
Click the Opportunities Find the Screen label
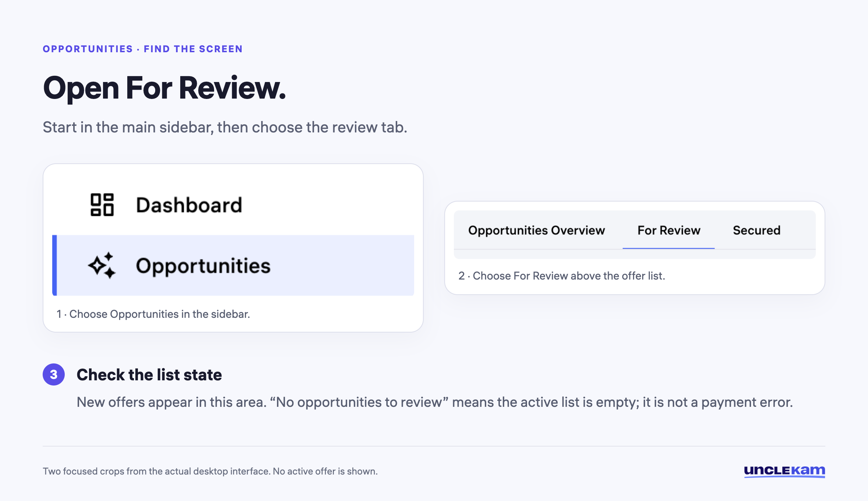143,49
